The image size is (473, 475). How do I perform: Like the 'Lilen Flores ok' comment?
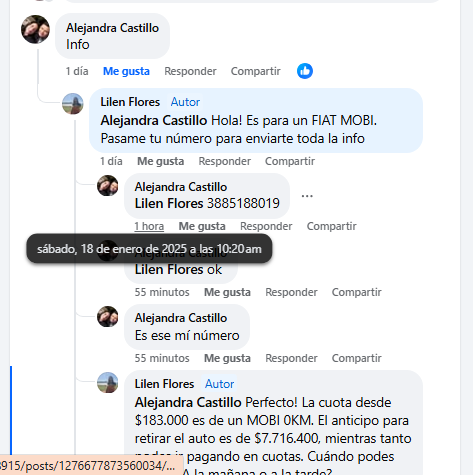pyautogui.click(x=227, y=292)
